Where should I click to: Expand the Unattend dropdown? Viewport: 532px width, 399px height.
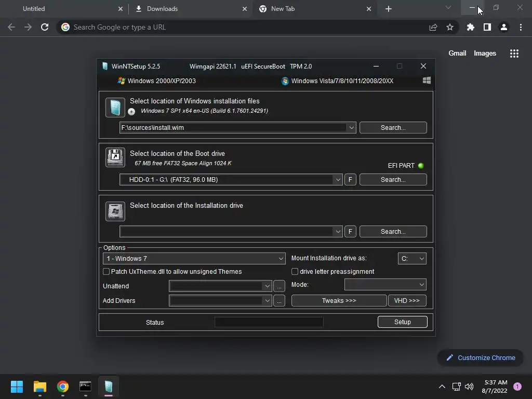268,286
